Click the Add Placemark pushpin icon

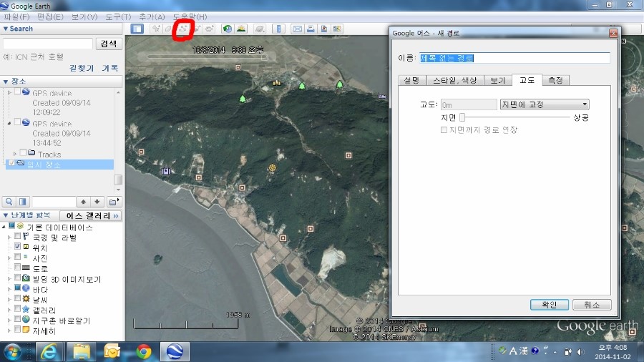click(x=156, y=29)
